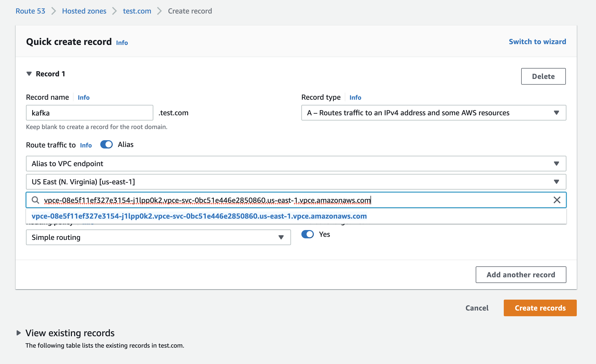Select the suggested vpce endpoint result

199,216
